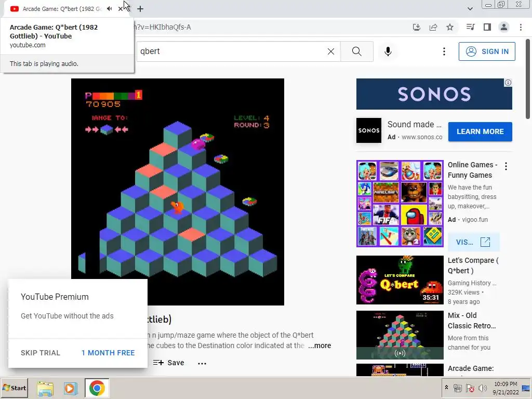Open the network tray icon
The width and height of the screenshot is (532, 399).
coord(457,388)
